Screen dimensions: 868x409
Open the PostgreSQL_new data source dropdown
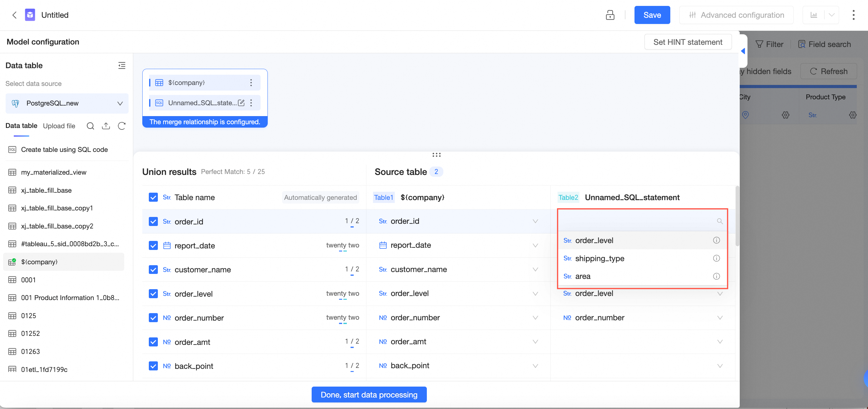(67, 103)
